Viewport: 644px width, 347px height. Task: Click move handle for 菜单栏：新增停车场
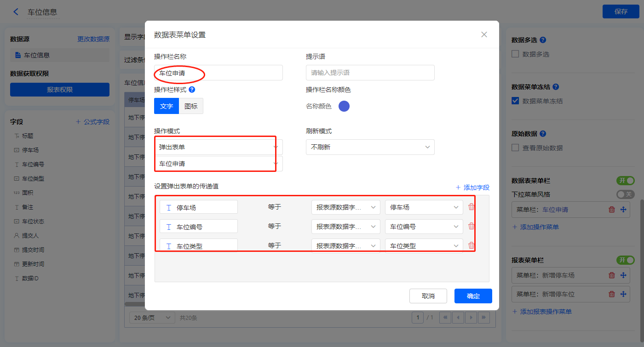(624, 275)
